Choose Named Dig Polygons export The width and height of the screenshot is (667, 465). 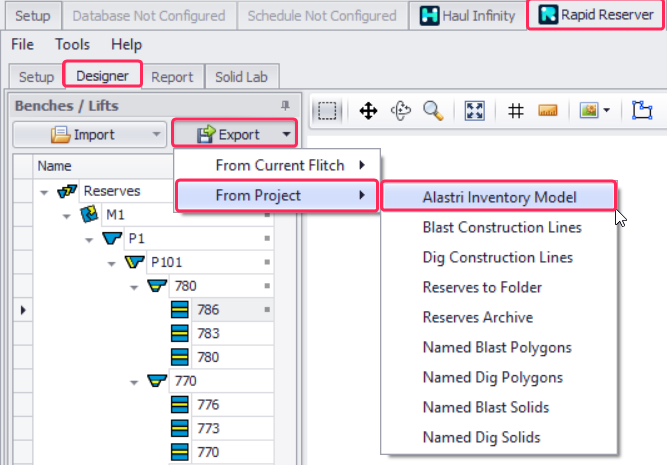[499, 377]
